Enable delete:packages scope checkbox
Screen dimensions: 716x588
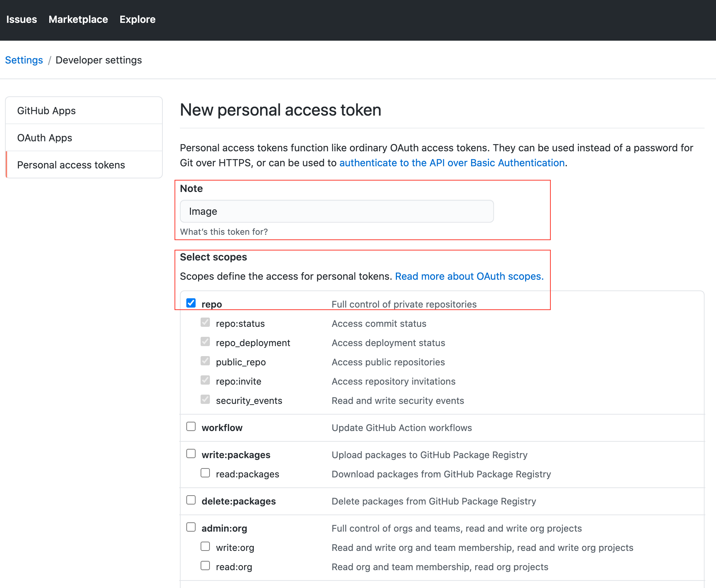pos(191,500)
